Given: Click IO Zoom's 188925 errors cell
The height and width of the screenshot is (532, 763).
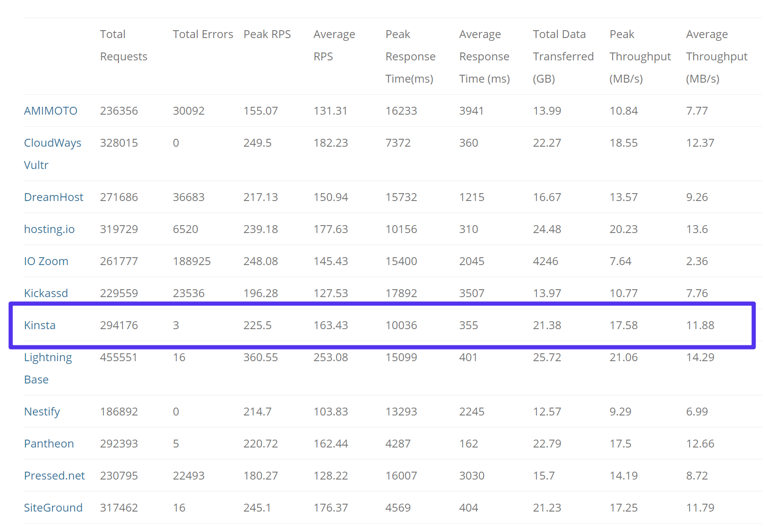Looking at the screenshot, I should pyautogui.click(x=192, y=261).
